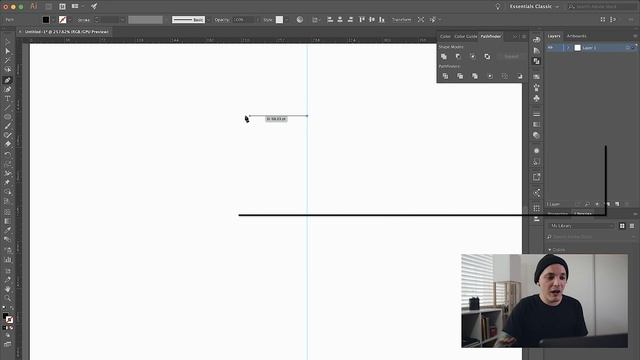Pick the Paintbrush tool
The height and width of the screenshot is (360, 640).
pyautogui.click(x=7, y=126)
